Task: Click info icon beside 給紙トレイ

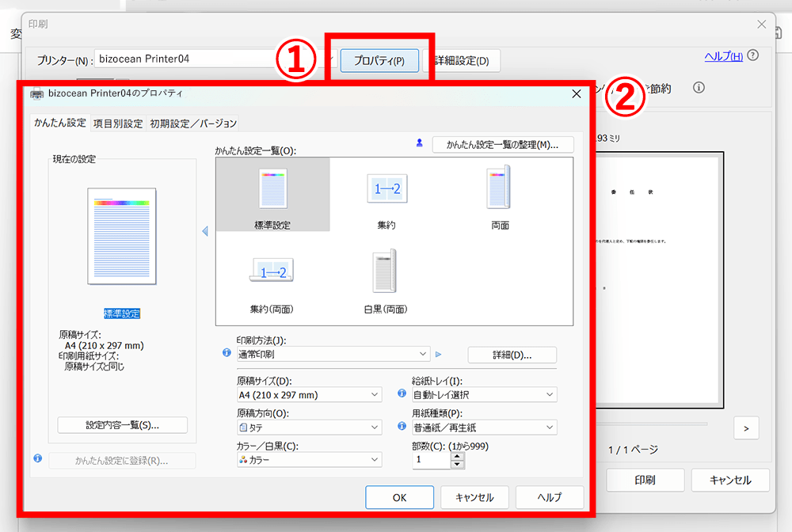Action: (402, 393)
